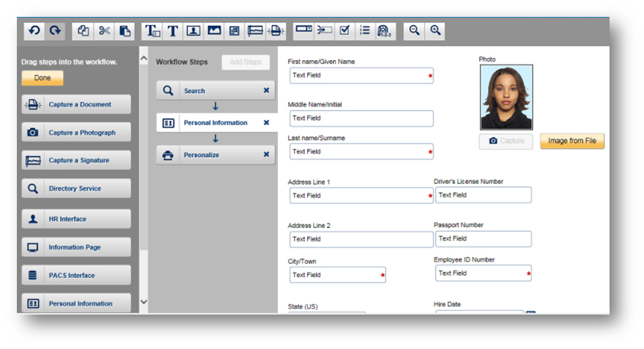Open the Personalize workflow step
The height and width of the screenshot is (349, 644).
pos(216,155)
